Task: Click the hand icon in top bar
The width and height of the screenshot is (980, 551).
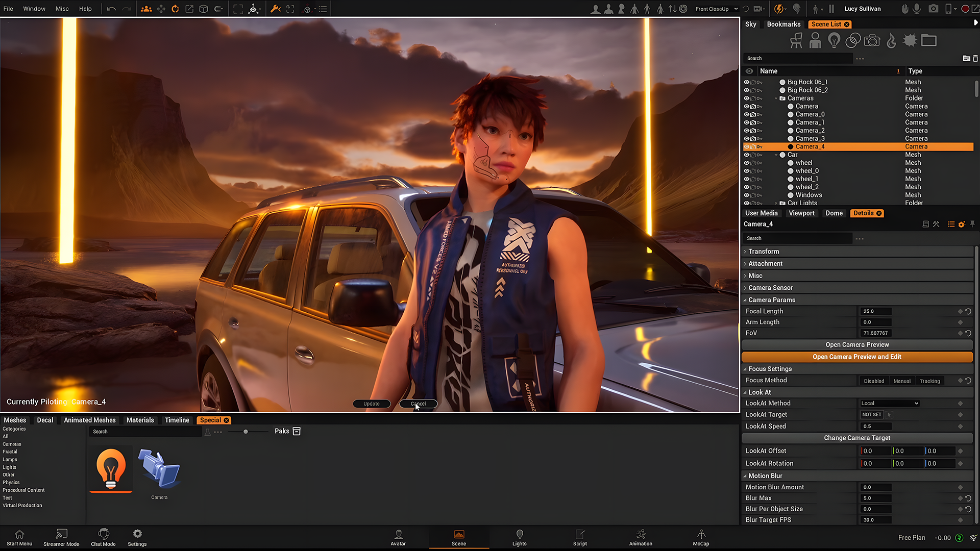Action: point(904,9)
